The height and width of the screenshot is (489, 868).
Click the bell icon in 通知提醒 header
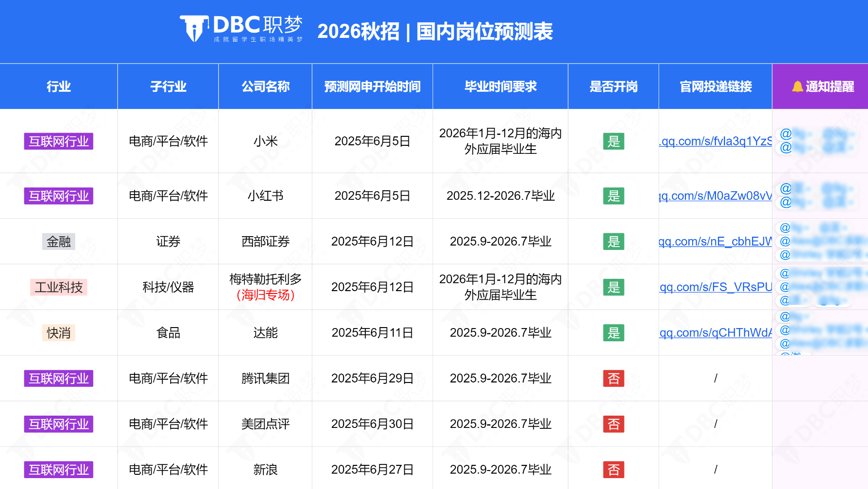coord(797,87)
